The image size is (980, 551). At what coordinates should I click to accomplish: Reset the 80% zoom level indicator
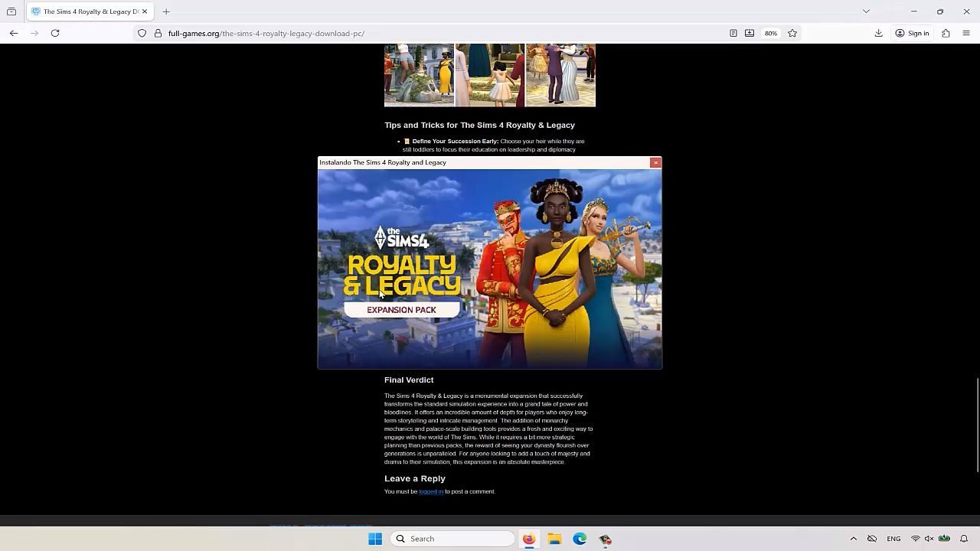click(770, 33)
